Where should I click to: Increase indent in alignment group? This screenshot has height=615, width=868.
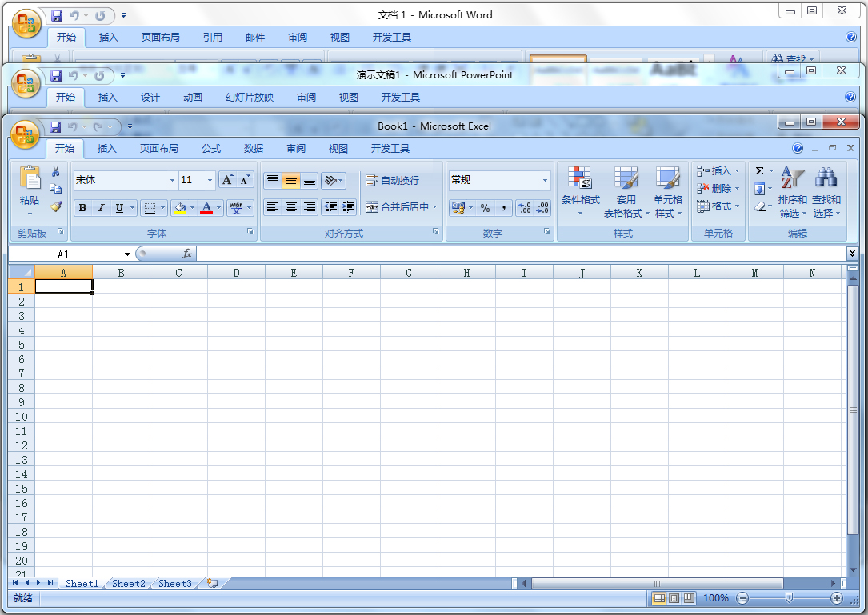click(x=348, y=207)
